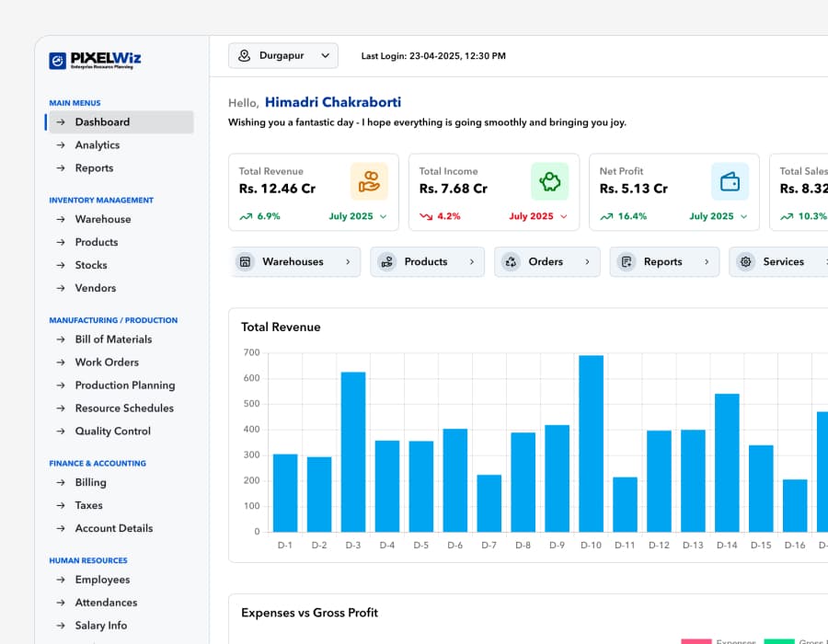The height and width of the screenshot is (644, 828).
Task: Click the chevron arrow on Reports shortcut button
Action: [707, 262]
